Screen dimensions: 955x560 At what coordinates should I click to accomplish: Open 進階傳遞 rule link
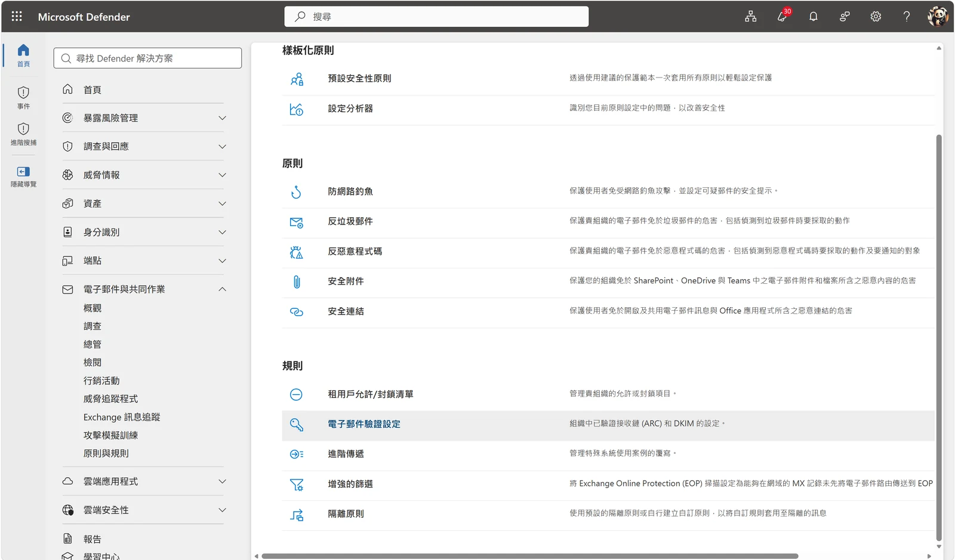point(346,454)
